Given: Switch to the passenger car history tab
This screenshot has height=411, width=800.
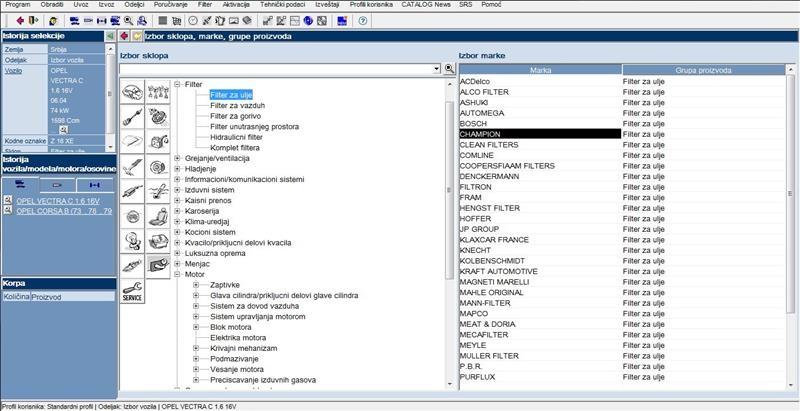Looking at the screenshot, I should point(20,185).
